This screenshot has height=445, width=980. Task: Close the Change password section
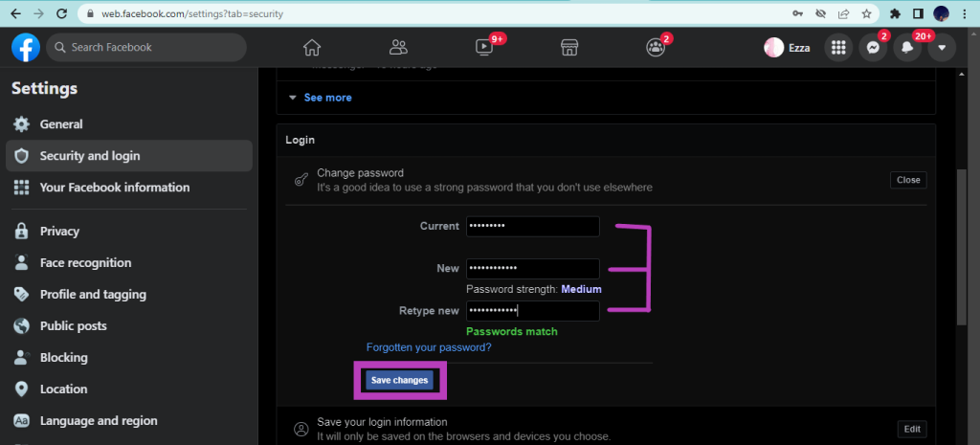pos(908,180)
